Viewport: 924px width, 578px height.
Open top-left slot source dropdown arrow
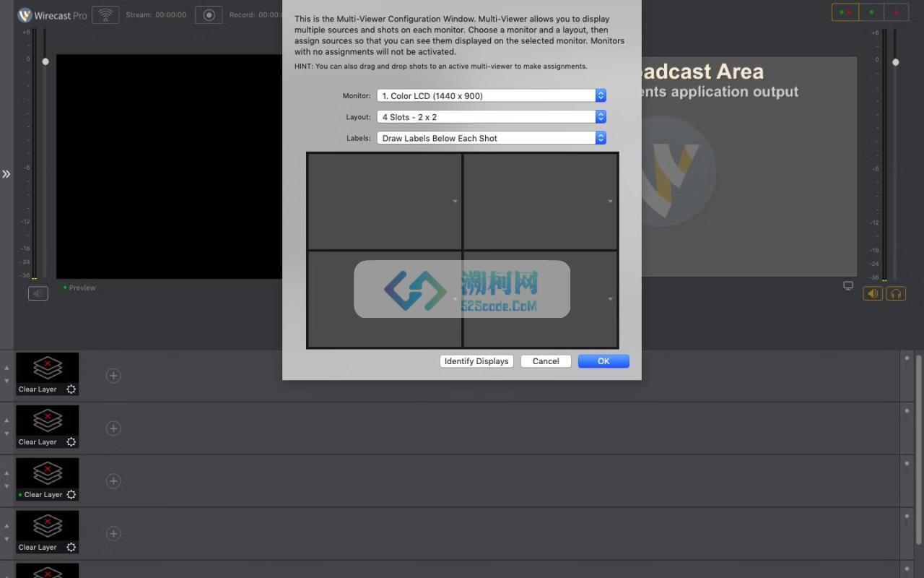[x=455, y=202]
